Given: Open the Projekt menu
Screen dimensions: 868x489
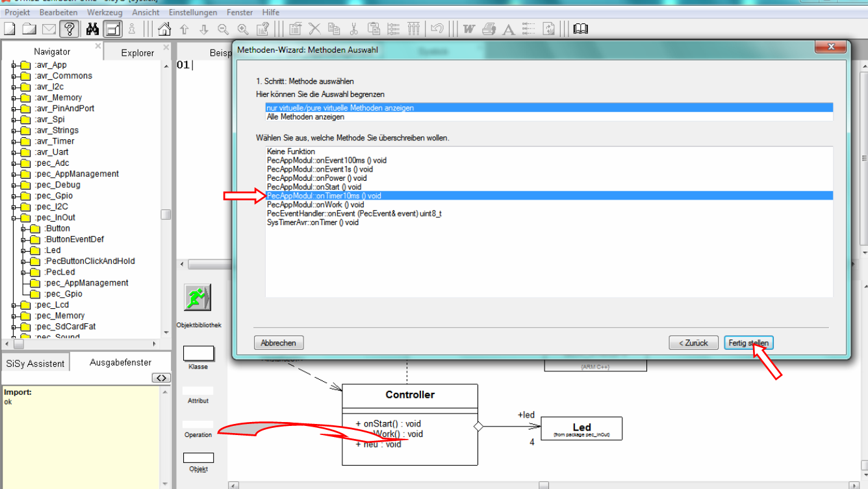Looking at the screenshot, I should coord(18,12).
